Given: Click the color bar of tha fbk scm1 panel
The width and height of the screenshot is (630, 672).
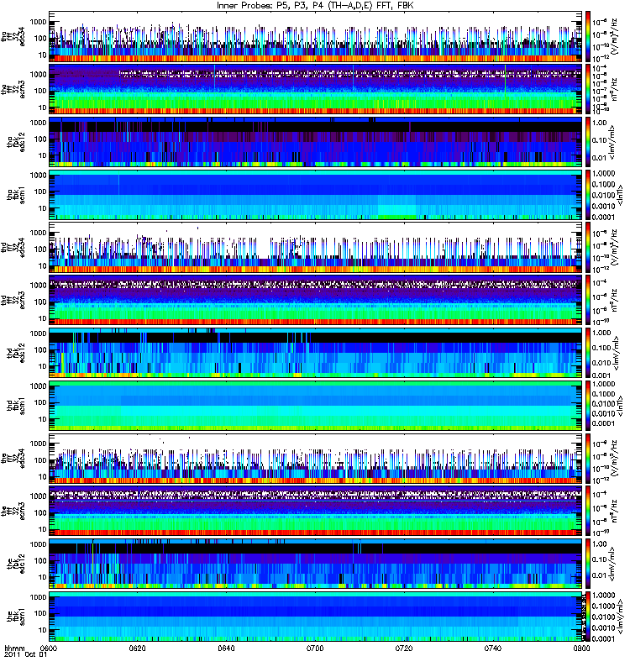Looking at the screenshot, I should (589, 195).
